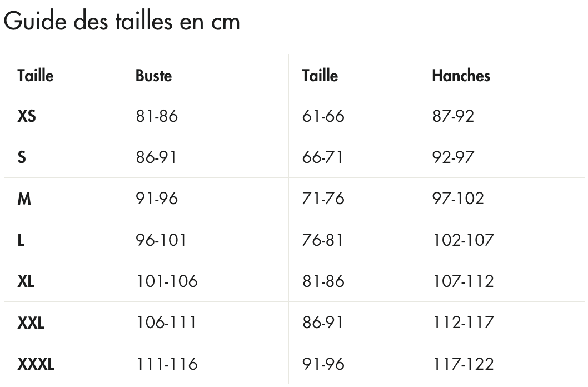Select the bust value 106-111
This screenshot has height=387, width=588.
coord(166,322)
